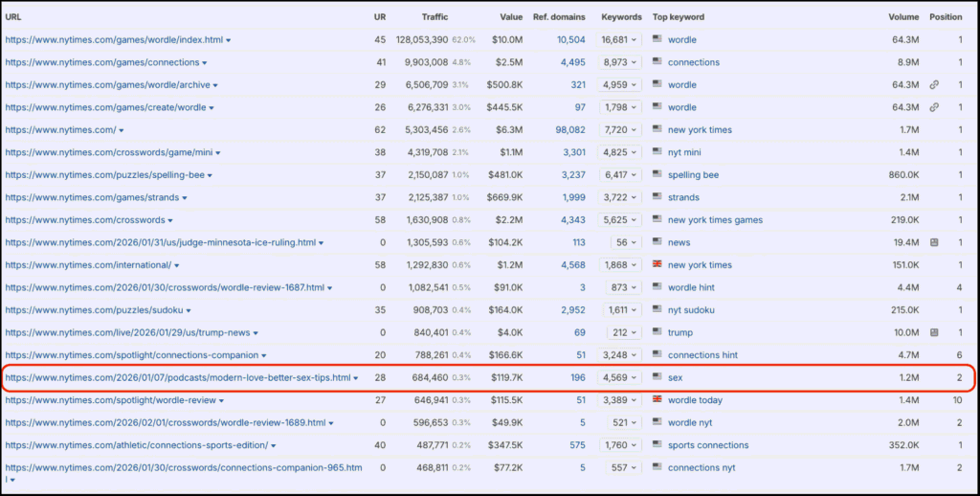Open keywords dropdown showing 8,973
The height and width of the screenshot is (496, 980).
pos(619,62)
